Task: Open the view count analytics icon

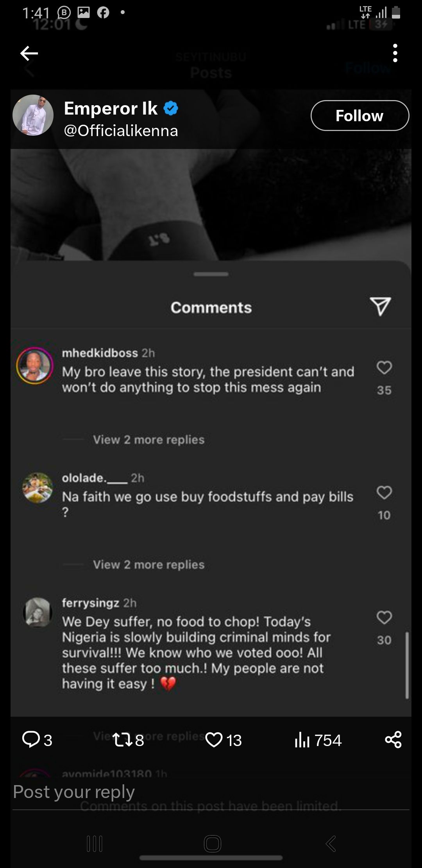Action: [302, 740]
